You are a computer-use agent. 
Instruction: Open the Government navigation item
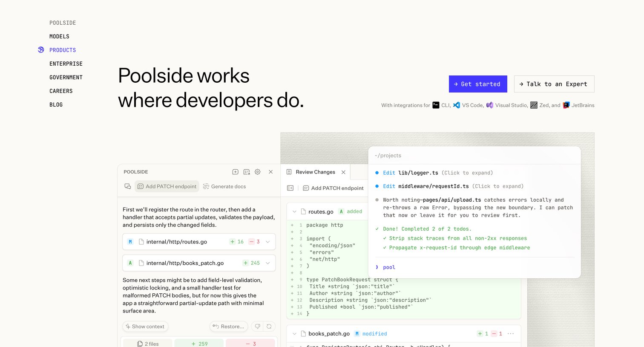click(66, 77)
